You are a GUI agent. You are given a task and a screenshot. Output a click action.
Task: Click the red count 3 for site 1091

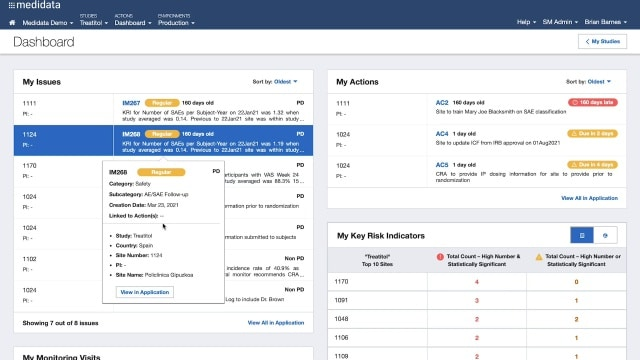click(477, 301)
